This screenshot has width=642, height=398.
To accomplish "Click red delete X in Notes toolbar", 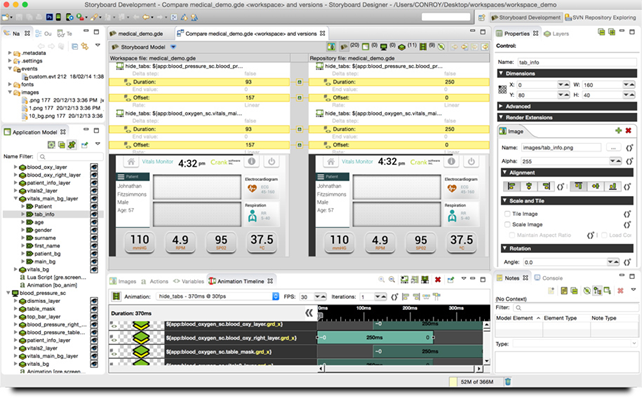I will pos(620,291).
